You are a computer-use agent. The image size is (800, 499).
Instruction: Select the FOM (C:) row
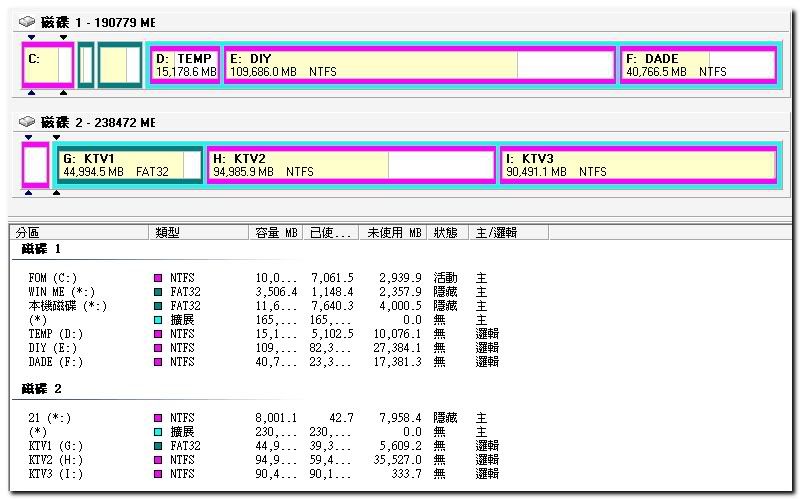265,278
